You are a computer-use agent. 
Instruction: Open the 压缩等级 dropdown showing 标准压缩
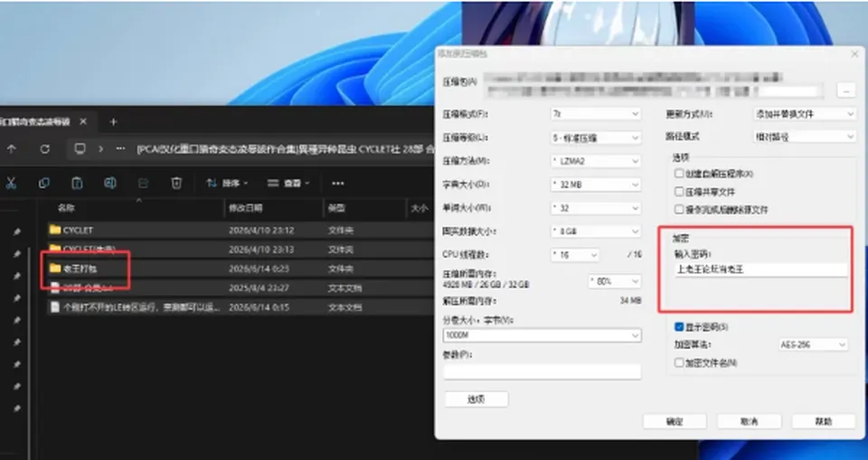click(x=596, y=137)
